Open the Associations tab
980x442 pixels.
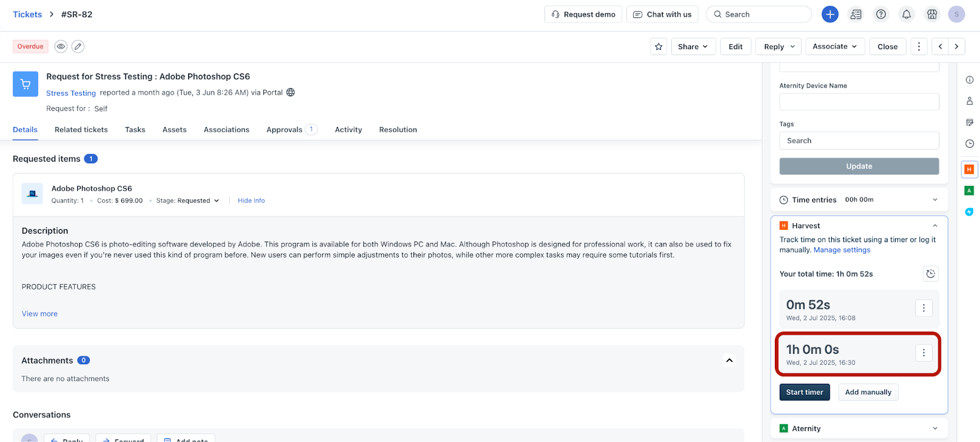(227, 130)
